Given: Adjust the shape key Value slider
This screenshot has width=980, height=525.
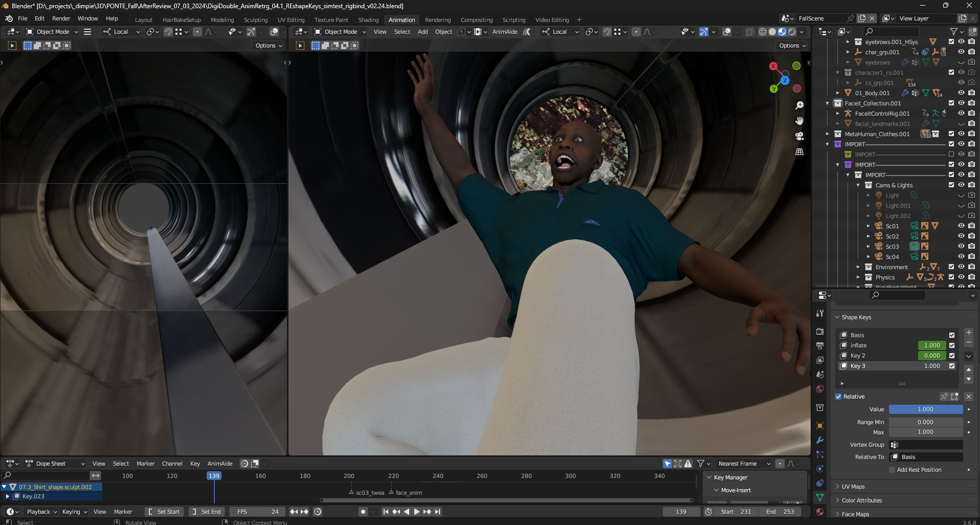Looking at the screenshot, I should point(925,409).
